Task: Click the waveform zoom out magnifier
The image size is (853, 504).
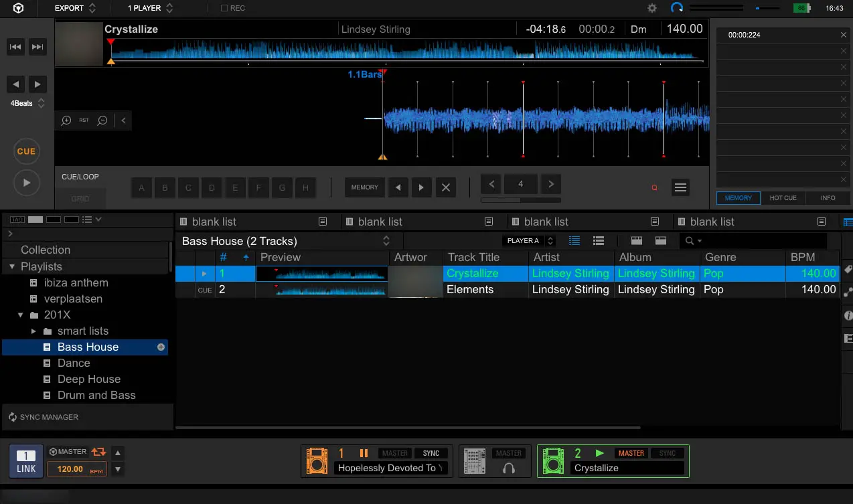Action: tap(102, 120)
